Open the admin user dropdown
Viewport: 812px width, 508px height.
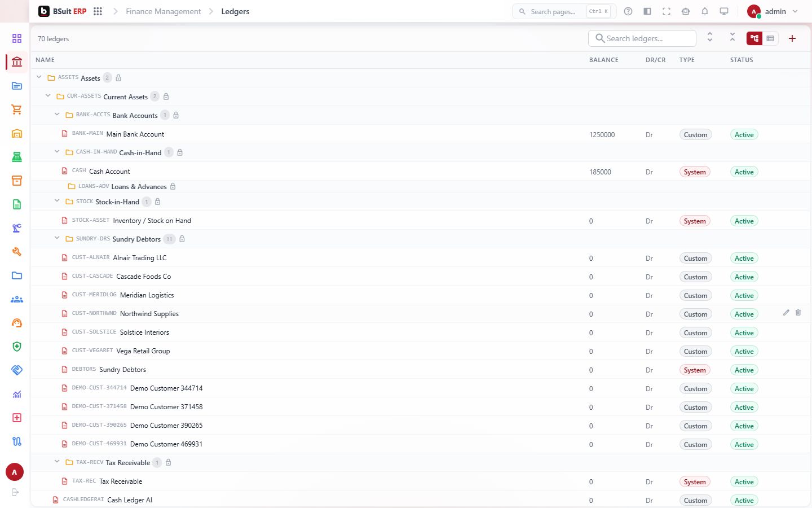(x=773, y=11)
